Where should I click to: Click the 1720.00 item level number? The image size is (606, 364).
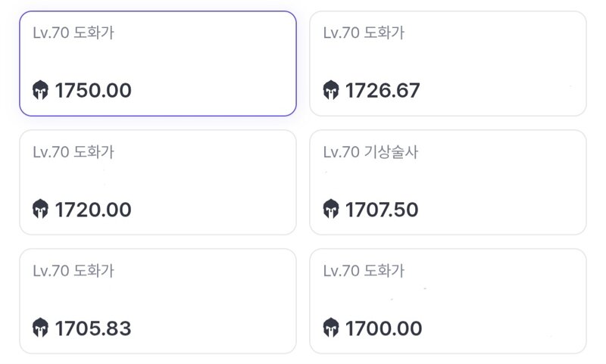coord(93,209)
